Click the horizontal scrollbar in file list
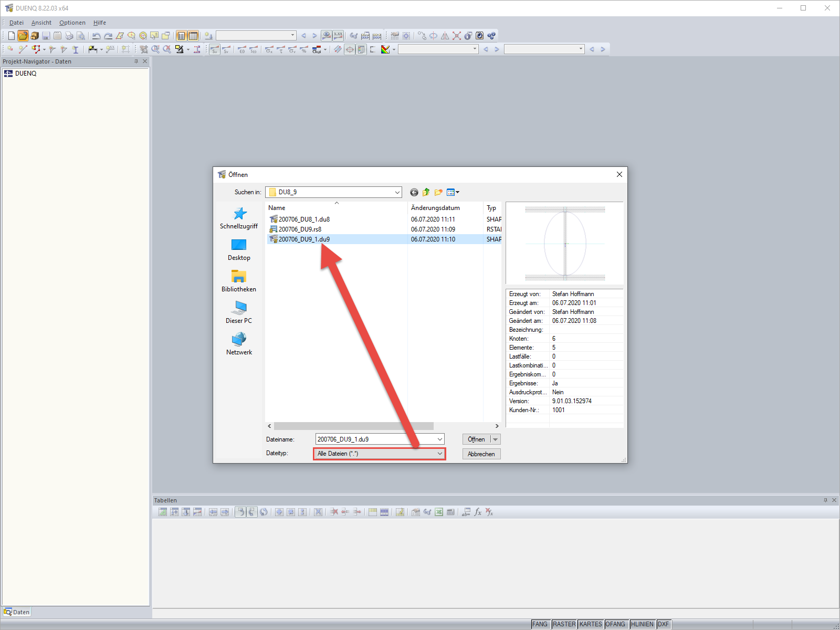840x630 pixels. tap(354, 426)
